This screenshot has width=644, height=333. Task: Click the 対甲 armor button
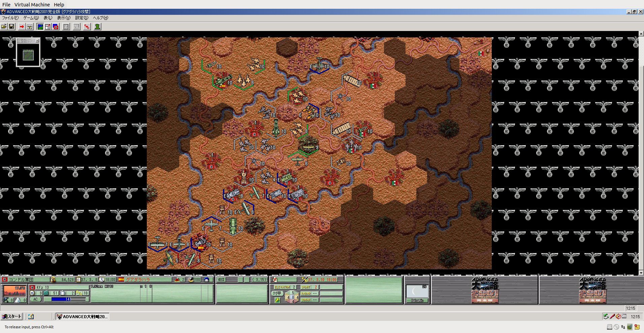277,293
